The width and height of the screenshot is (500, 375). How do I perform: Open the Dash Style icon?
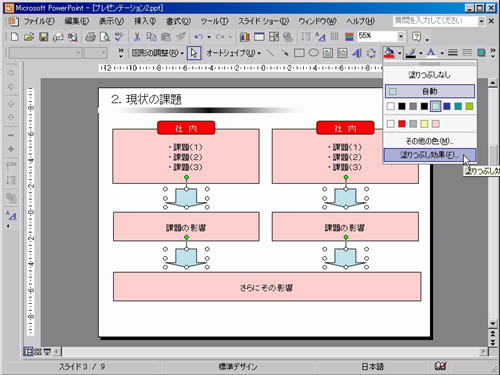467,53
